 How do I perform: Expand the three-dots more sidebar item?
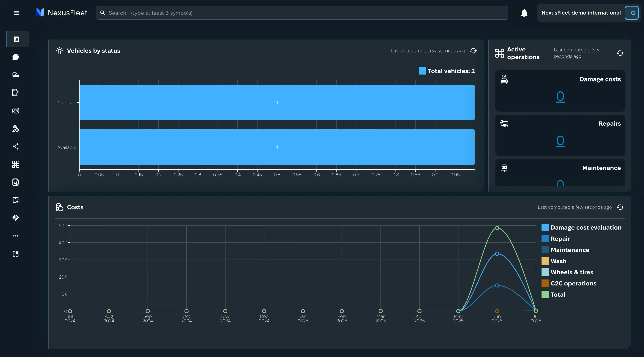tap(15, 236)
